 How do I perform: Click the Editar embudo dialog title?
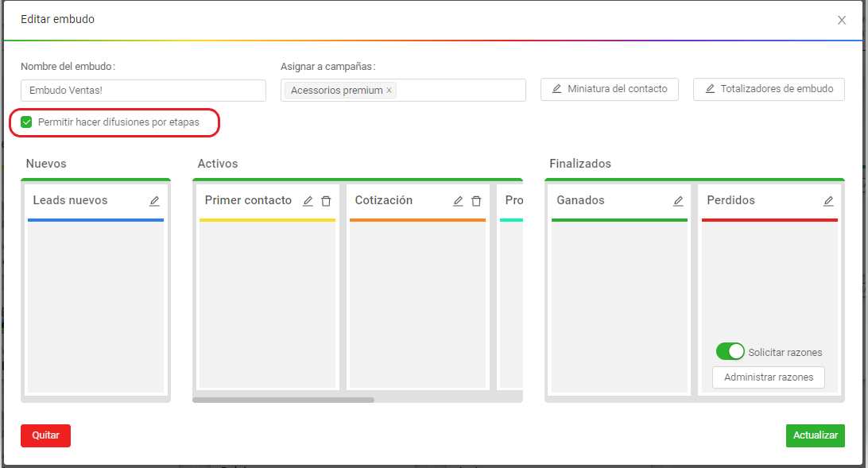coord(57,19)
